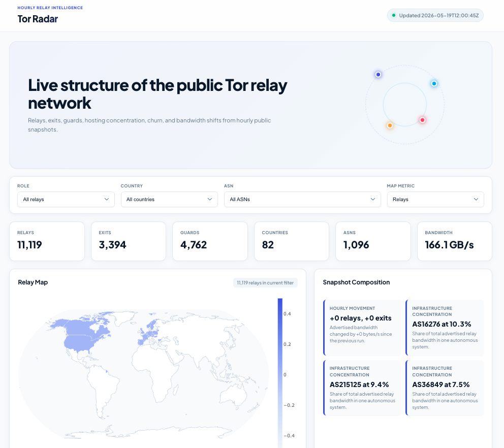
Task: Click the red orbit dot in hero graphic
Action: coord(423,120)
